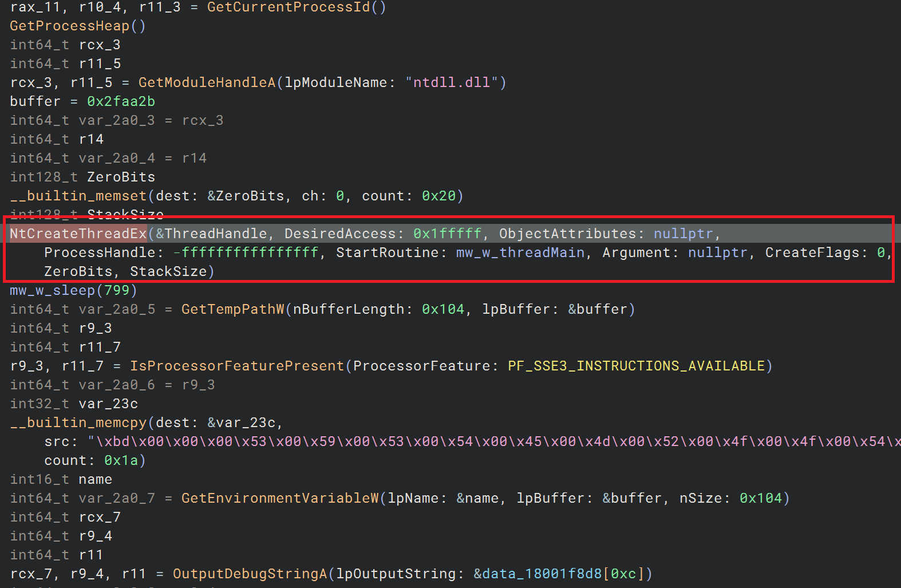Click the NtCreateThreadEx function name

pyautogui.click(x=78, y=234)
